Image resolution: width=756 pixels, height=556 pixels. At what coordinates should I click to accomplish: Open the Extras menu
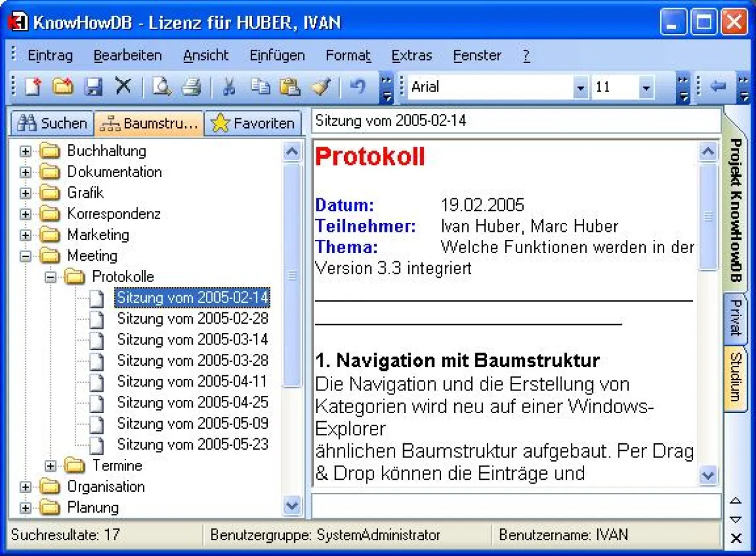pyautogui.click(x=411, y=55)
